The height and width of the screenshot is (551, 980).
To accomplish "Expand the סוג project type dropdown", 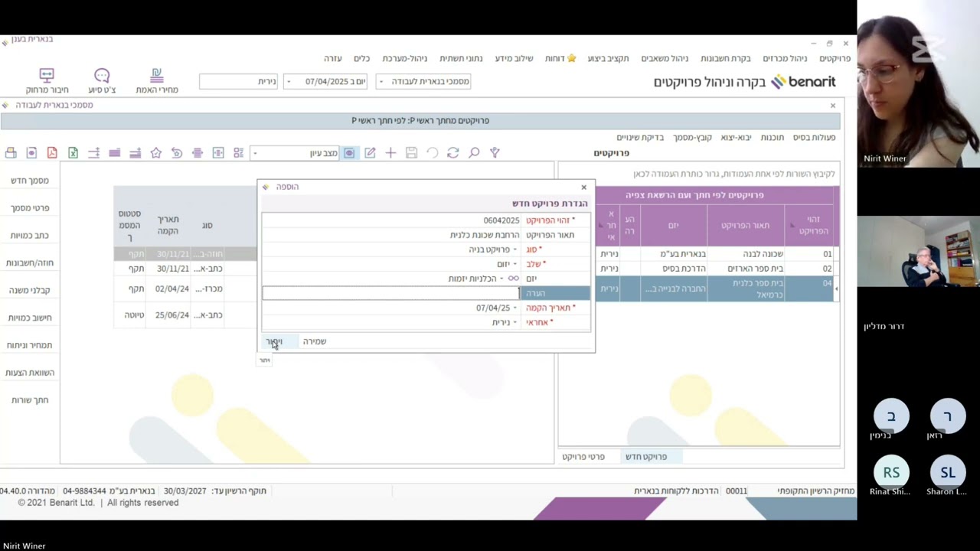I will click(514, 249).
